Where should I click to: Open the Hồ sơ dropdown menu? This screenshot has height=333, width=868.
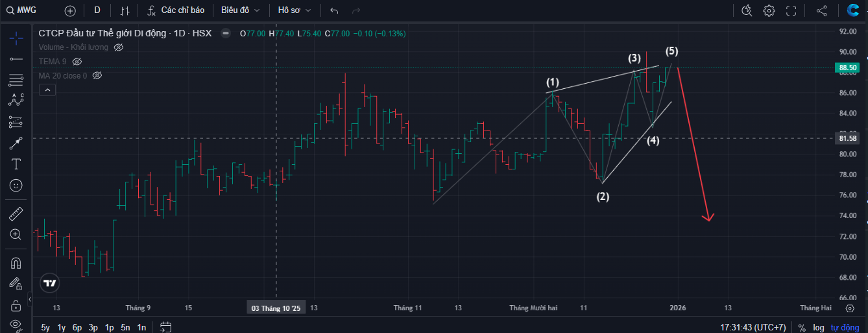[295, 10]
